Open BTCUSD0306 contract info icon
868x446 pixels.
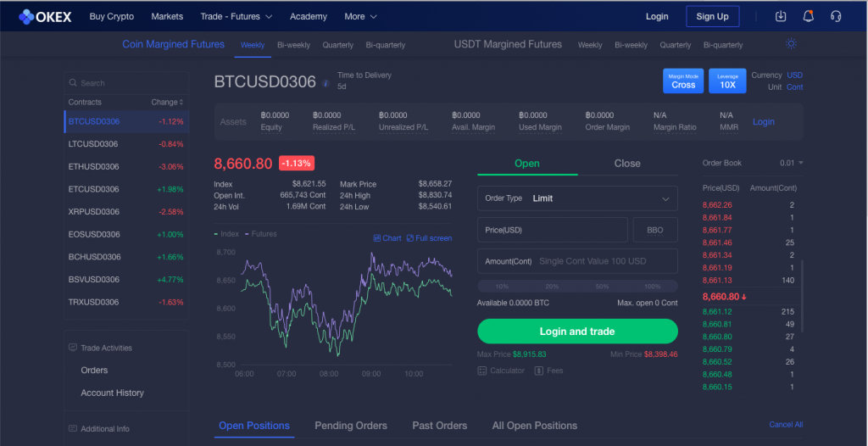[x=325, y=84]
